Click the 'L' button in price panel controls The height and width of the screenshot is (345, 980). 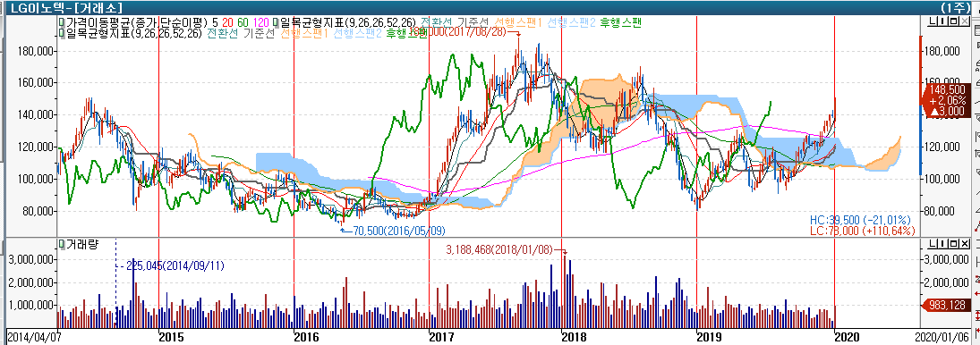(933, 22)
